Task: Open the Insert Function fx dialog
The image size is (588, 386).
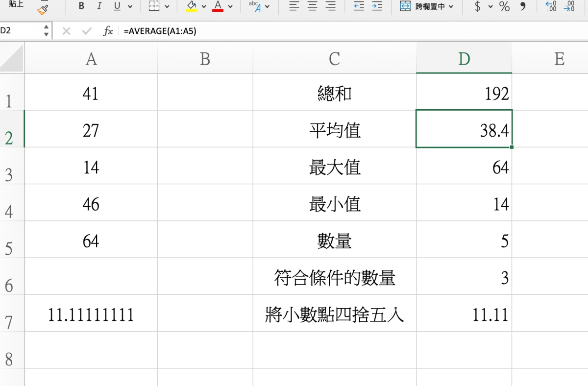Action: (x=108, y=31)
